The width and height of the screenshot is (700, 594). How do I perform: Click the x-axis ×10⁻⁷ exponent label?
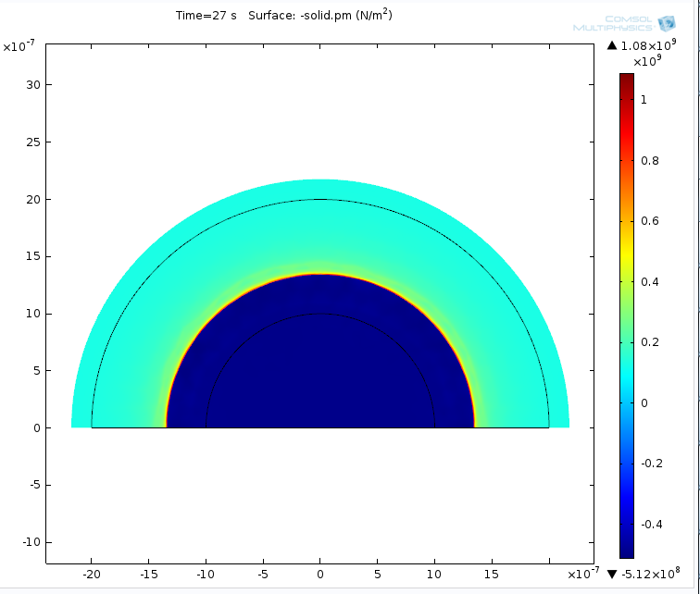(582, 574)
